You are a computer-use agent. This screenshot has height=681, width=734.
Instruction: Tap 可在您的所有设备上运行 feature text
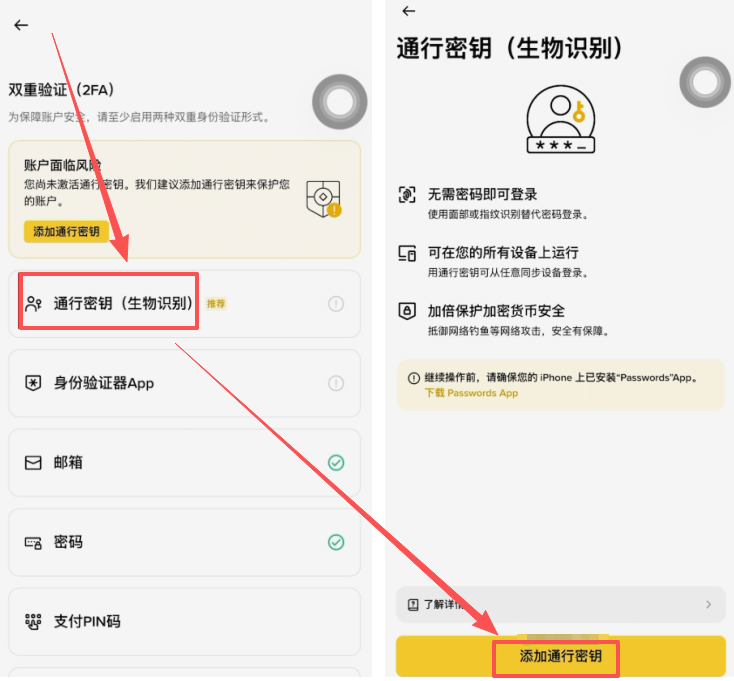[503, 253]
